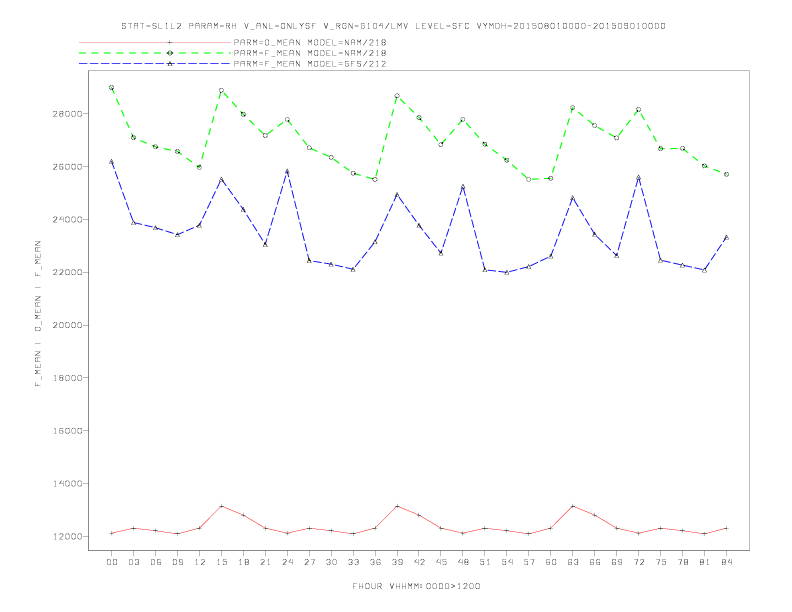Click the 28000 y-axis tick label
Screen dimensions: 792x612
(x=67, y=114)
